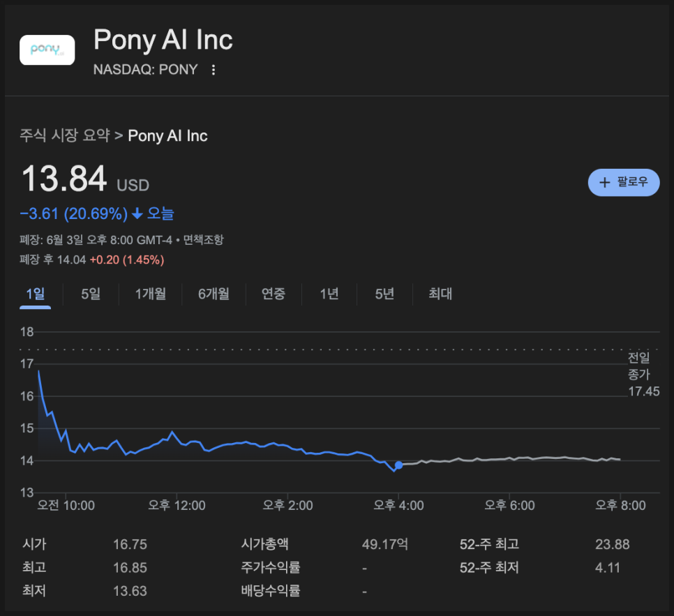Select the 연중 chart tab
674x616 pixels.
coord(274,294)
